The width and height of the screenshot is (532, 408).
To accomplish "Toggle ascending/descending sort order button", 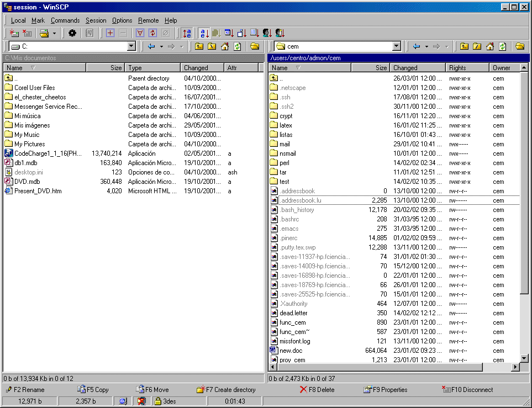I will (187, 33).
